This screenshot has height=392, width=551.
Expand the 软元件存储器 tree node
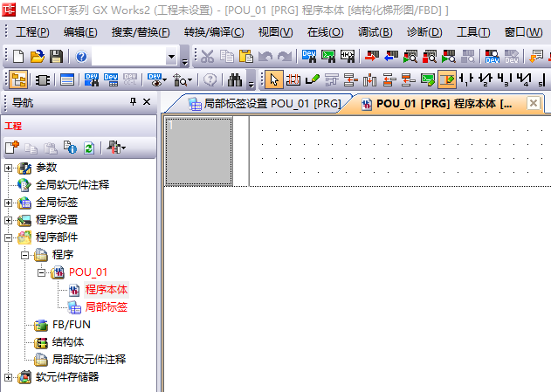tap(8, 377)
